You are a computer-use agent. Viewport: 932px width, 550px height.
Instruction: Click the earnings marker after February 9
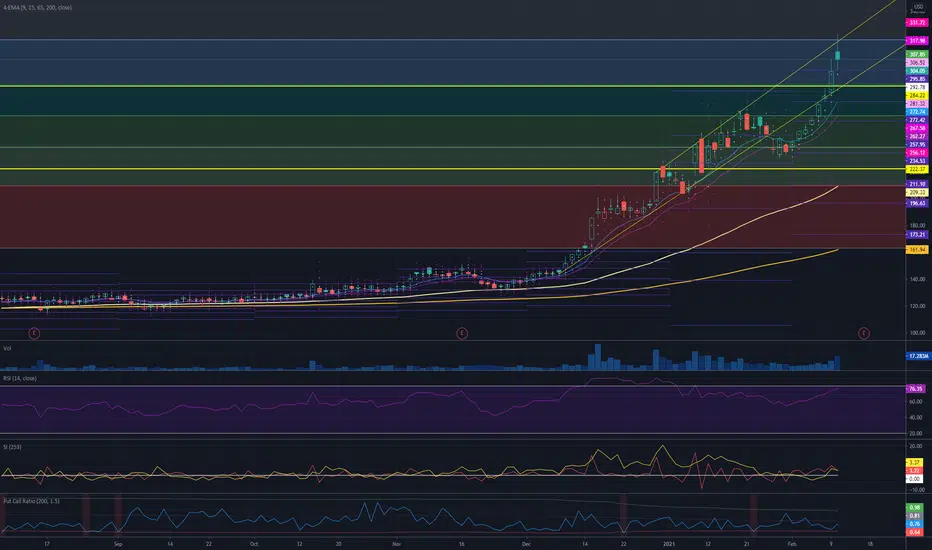(x=864, y=334)
